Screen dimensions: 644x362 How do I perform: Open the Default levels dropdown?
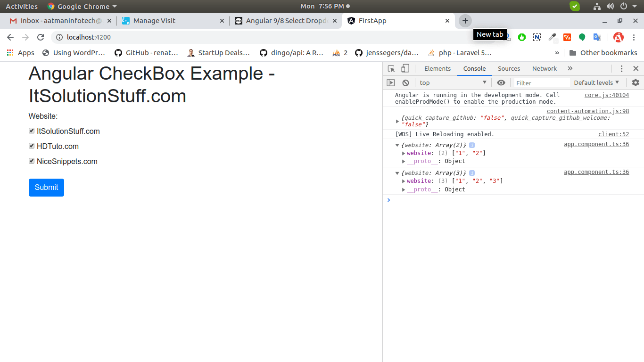coord(596,82)
